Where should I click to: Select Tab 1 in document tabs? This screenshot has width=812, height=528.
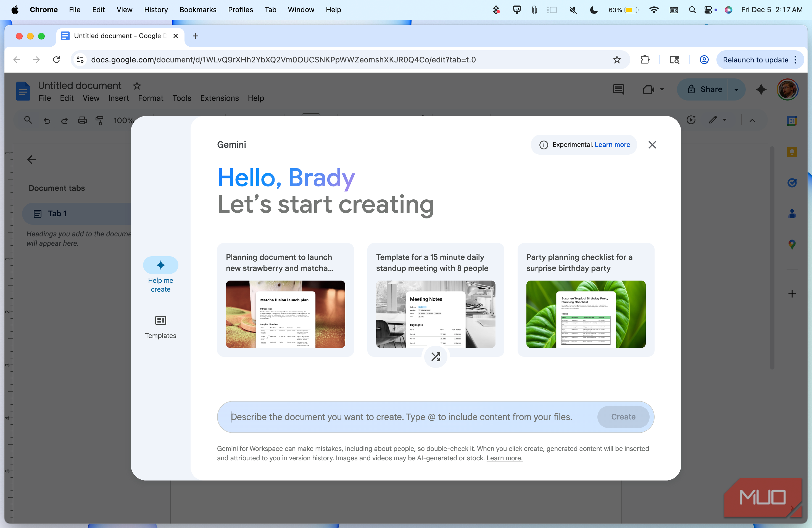[x=77, y=213]
